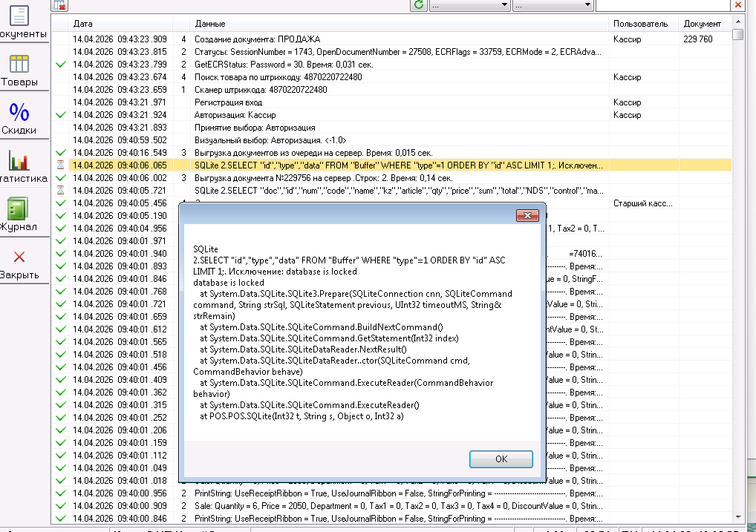Screen dimensions: 756x532
Task: Select the row Сканер штрихкода: 4870220722480
Action: coord(391,90)
